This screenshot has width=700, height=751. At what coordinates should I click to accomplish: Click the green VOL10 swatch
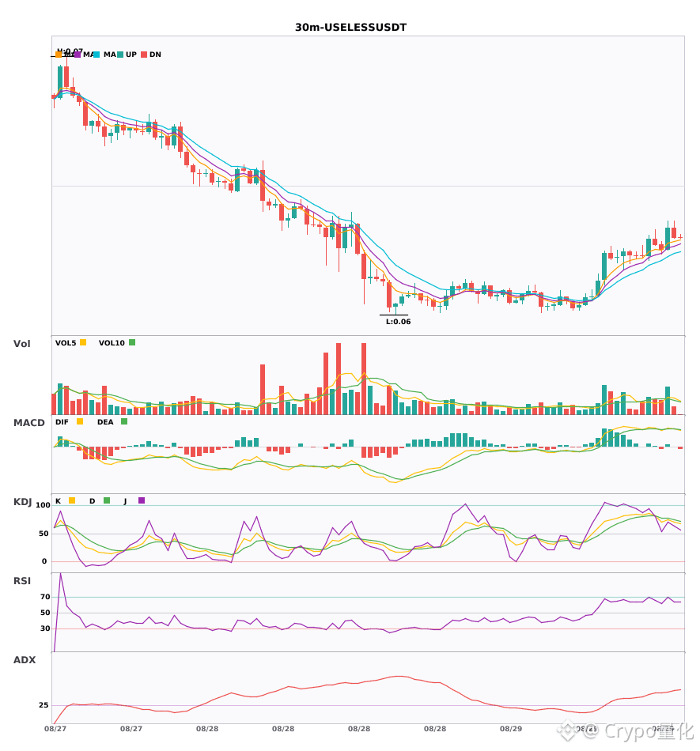(x=132, y=342)
